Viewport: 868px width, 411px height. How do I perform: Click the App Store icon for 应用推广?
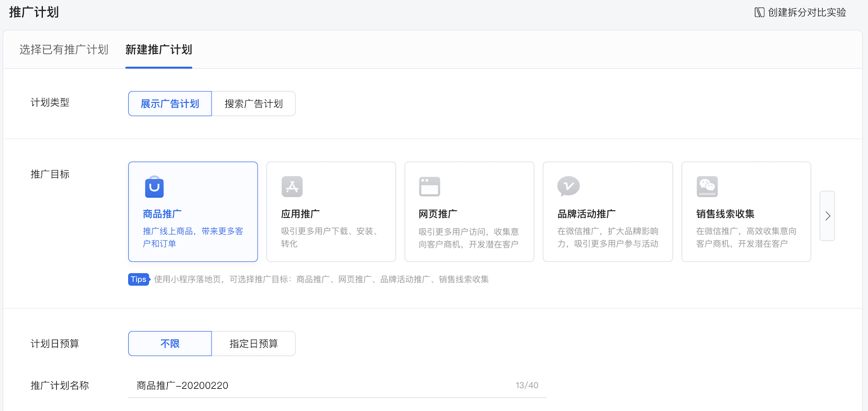(x=292, y=187)
